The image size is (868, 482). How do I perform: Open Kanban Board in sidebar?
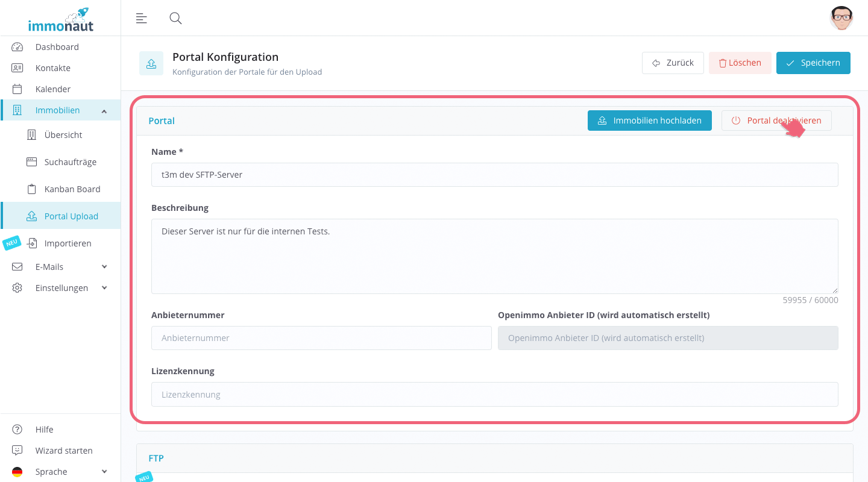72,189
